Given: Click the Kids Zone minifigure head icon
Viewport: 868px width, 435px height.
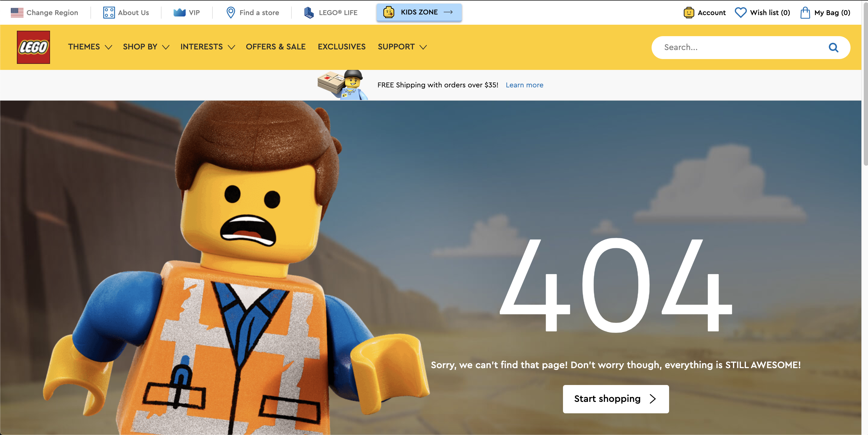Looking at the screenshot, I should [388, 12].
